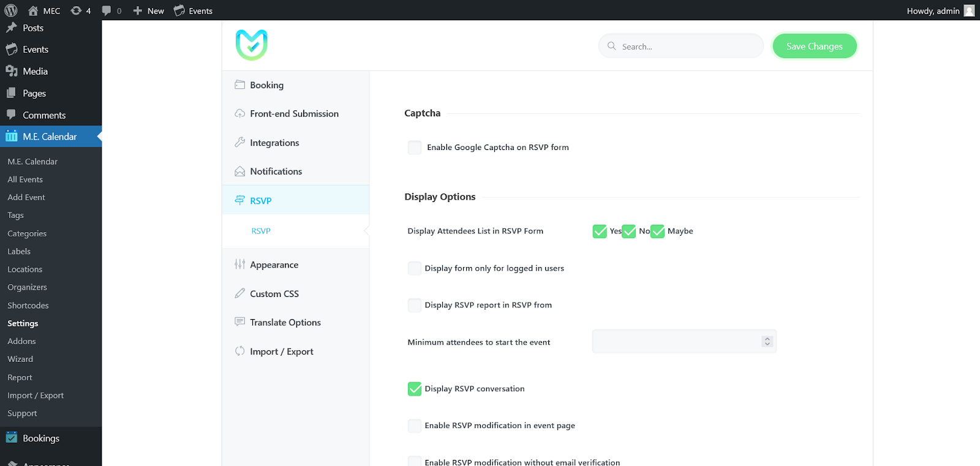Click the admin avatar icon

coord(969,10)
